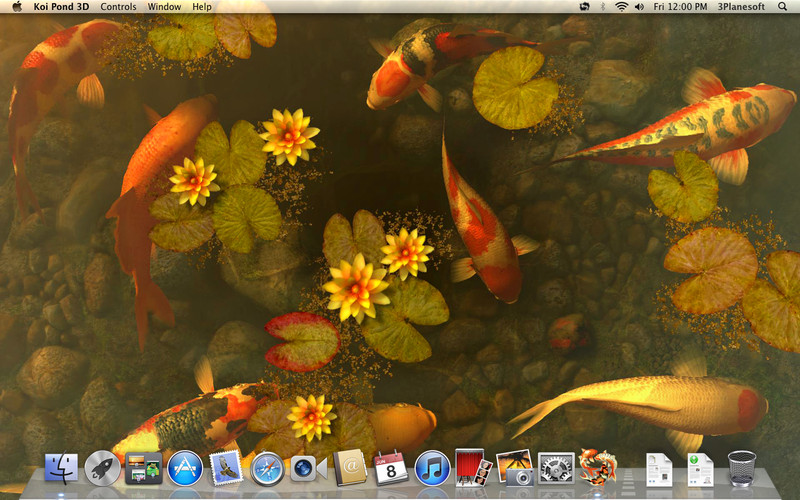Open the Help menu

tap(202, 7)
